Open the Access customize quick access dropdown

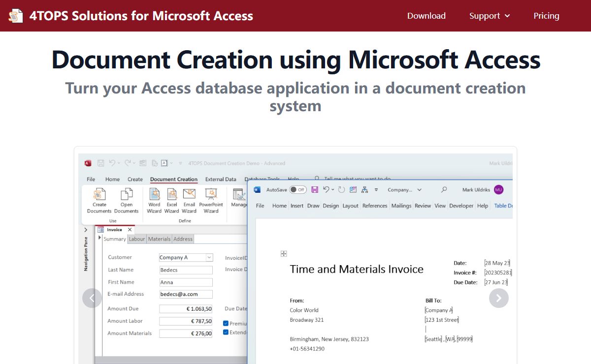[x=180, y=163]
